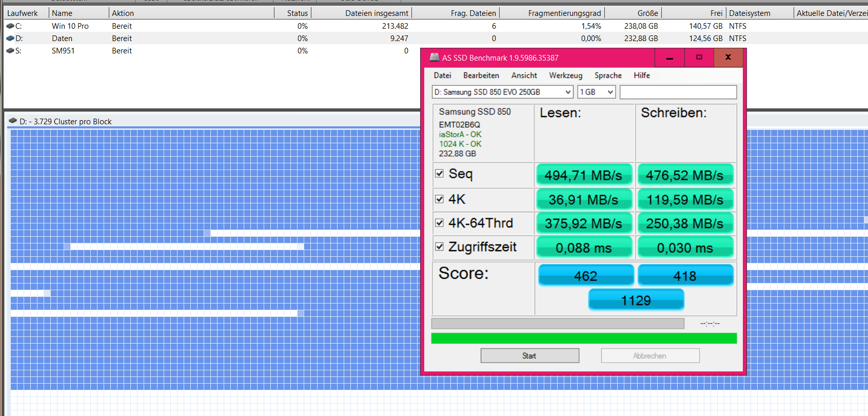This screenshot has width=868, height=416.
Task: Click the C: drive icon in list
Action: (10, 26)
